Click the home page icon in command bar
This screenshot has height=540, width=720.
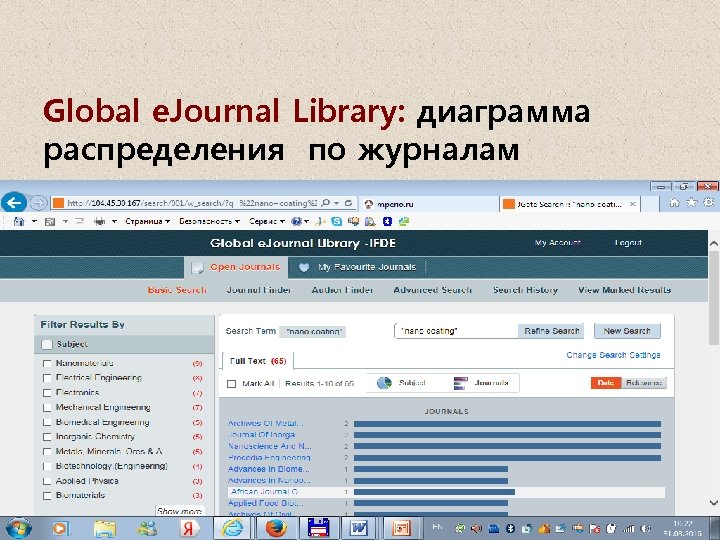click(19, 221)
